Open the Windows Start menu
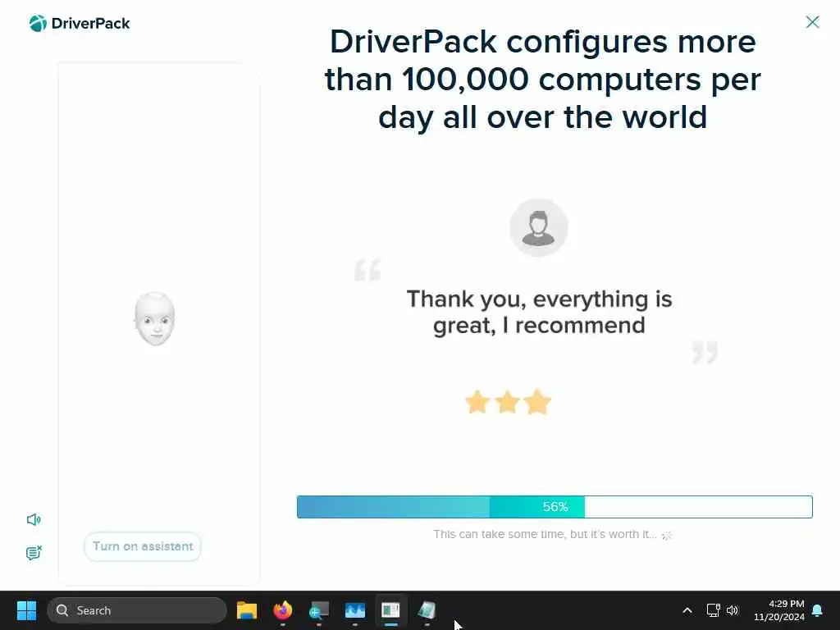Viewport: 840px width, 630px height. coord(26,610)
